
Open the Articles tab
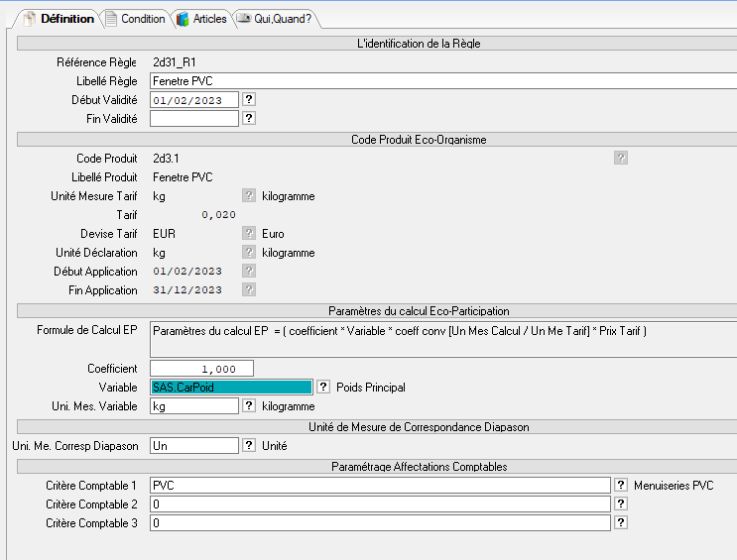[x=202, y=19]
